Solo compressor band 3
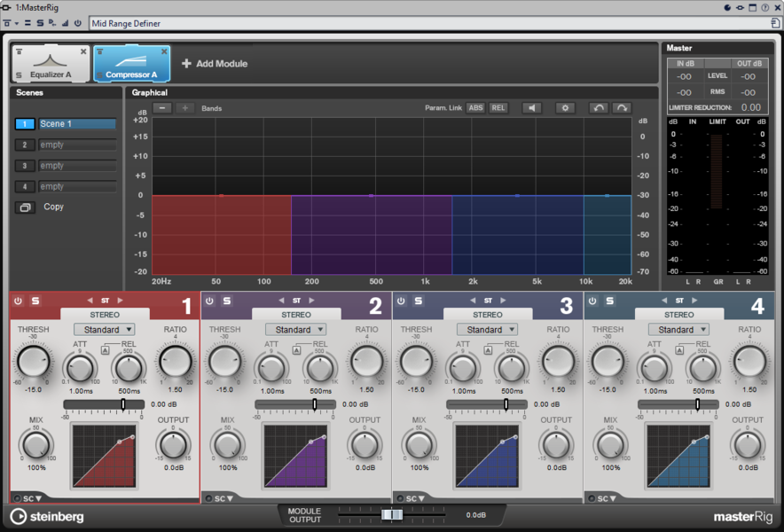The width and height of the screenshot is (784, 532). coord(418,301)
